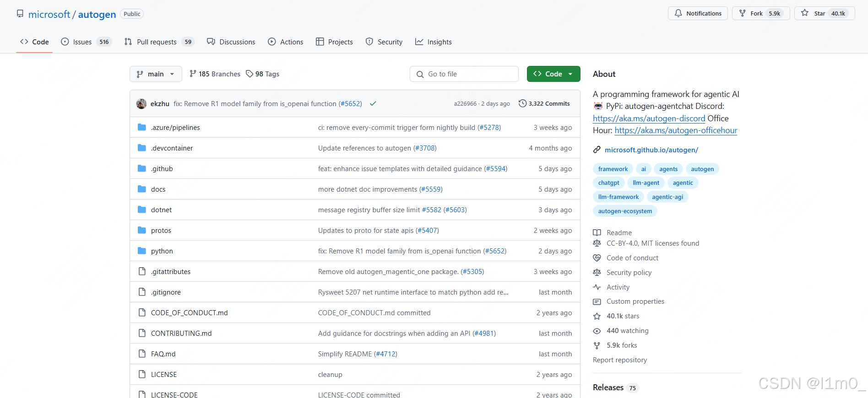This screenshot has width=868, height=398.
Task: Click the fork icon beside 5.9k forks
Action: coord(597,345)
